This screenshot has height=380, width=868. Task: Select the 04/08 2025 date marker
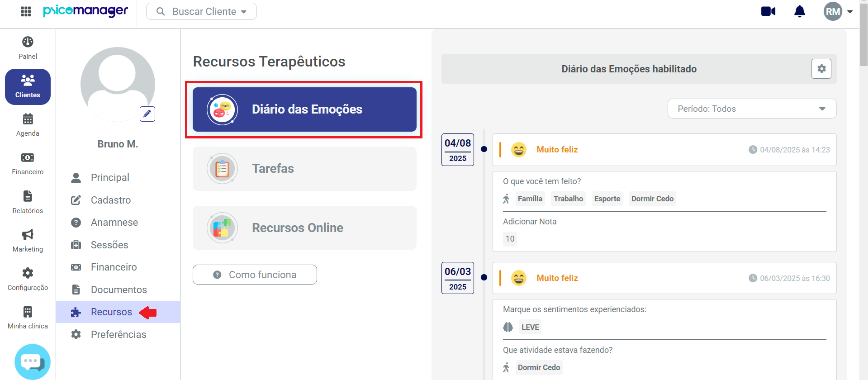458,150
